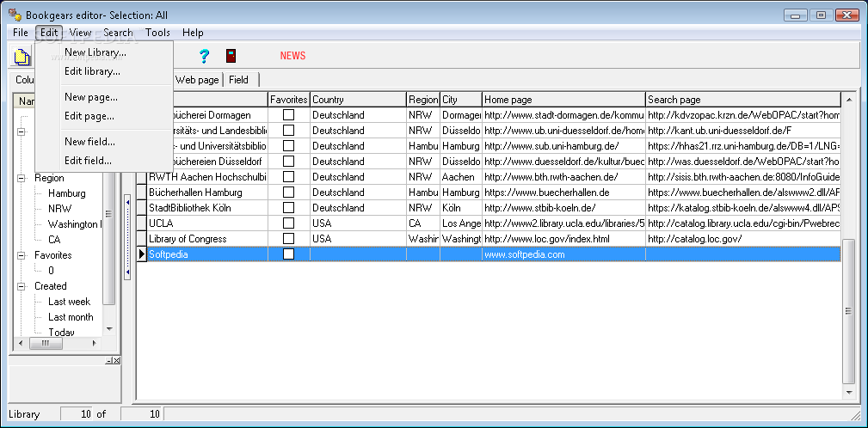Open the Tools menu
This screenshot has width=868, height=428.
click(157, 33)
